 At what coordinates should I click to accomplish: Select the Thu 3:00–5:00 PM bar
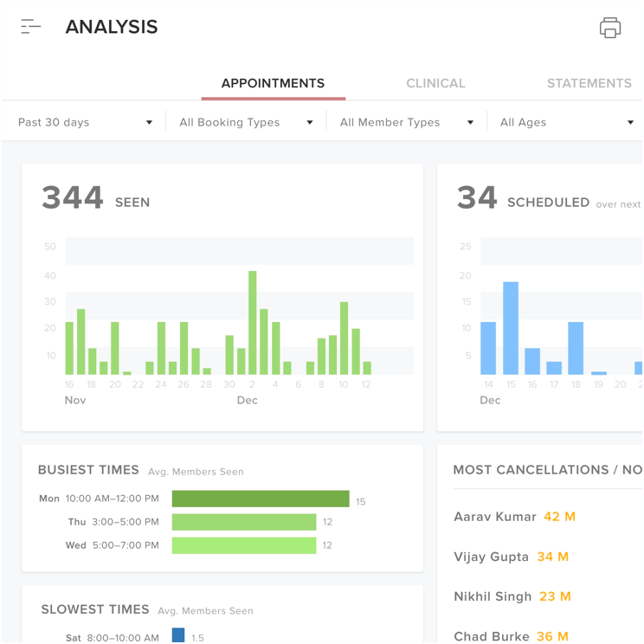pos(244,522)
